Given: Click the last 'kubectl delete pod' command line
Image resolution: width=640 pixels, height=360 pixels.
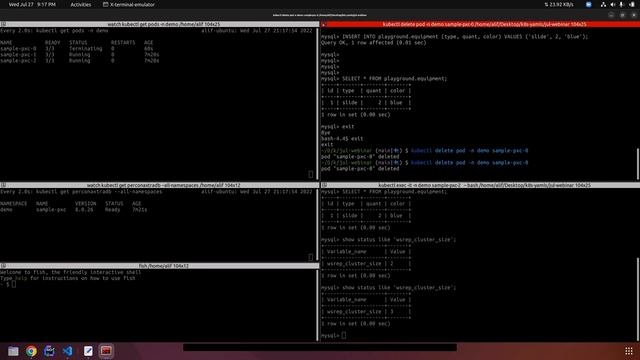Looking at the screenshot, I should click(424, 162).
